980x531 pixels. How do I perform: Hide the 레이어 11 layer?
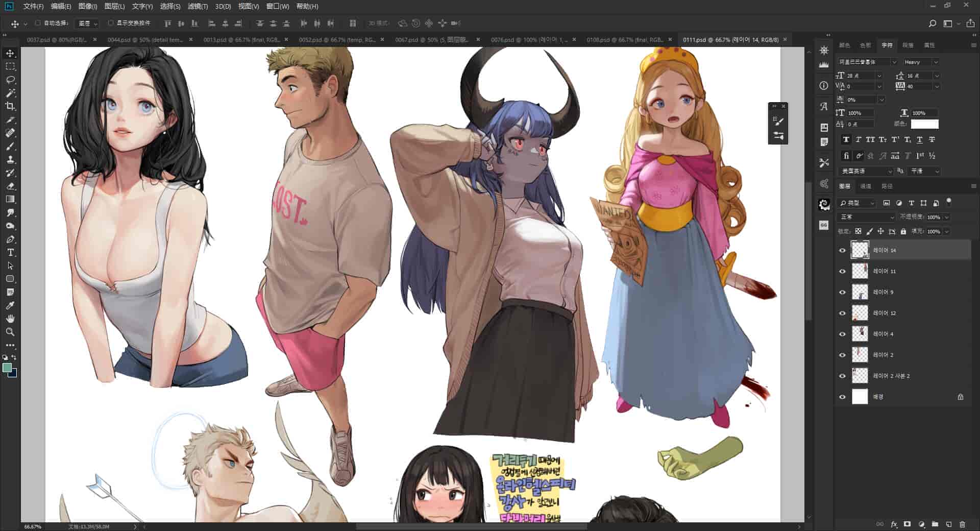point(842,271)
